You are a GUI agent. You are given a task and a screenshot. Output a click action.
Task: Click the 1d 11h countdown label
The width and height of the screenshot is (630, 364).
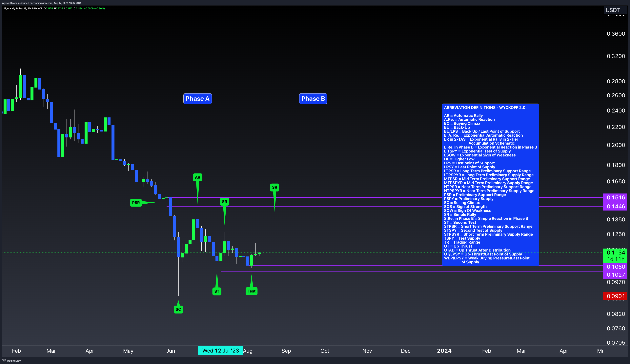pyautogui.click(x=616, y=259)
